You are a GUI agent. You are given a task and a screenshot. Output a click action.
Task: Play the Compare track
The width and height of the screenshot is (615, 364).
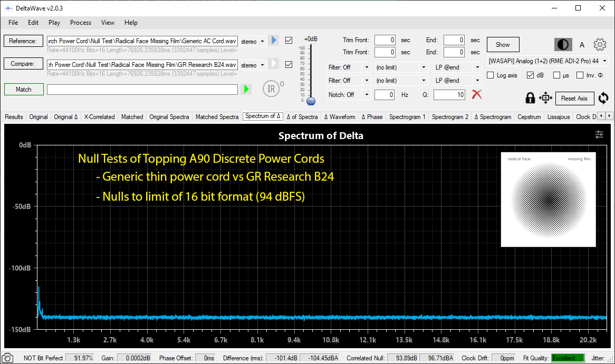tap(274, 64)
